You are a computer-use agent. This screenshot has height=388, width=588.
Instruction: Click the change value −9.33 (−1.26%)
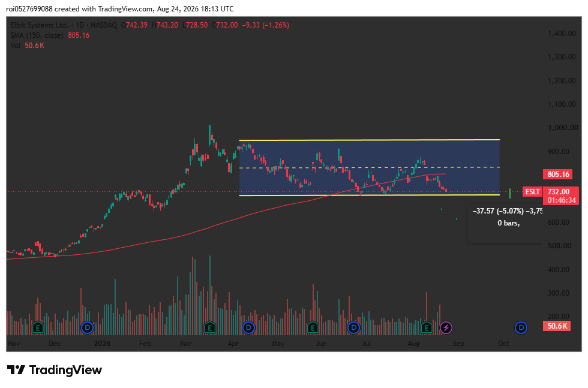tap(265, 25)
